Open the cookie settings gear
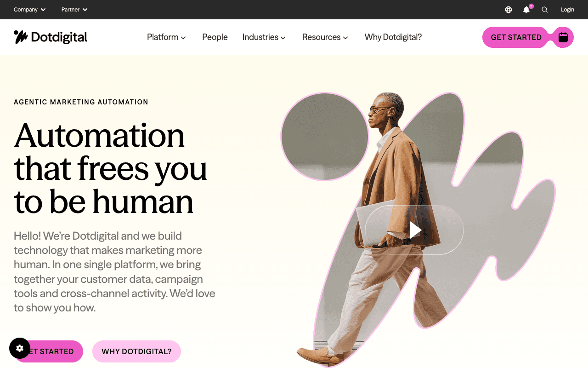Viewport: 588px width, 368px height. [20, 348]
